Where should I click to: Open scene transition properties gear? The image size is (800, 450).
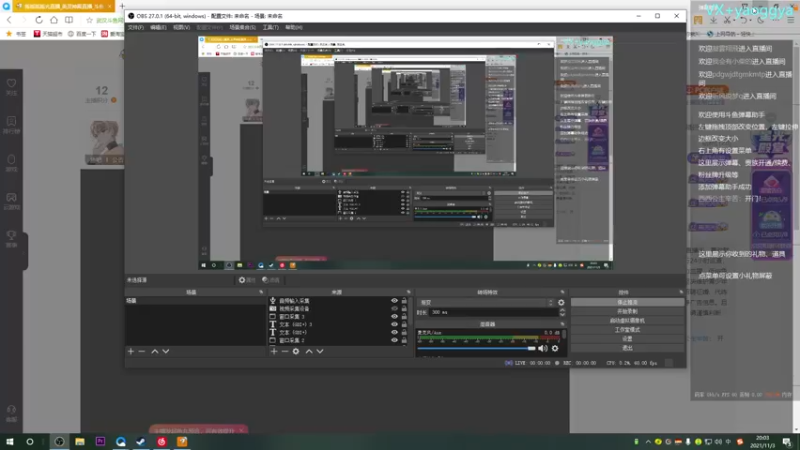(x=561, y=303)
